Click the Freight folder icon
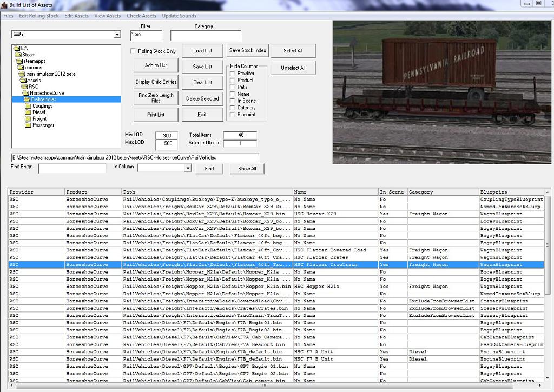The width and height of the screenshot is (554, 392). point(28,119)
